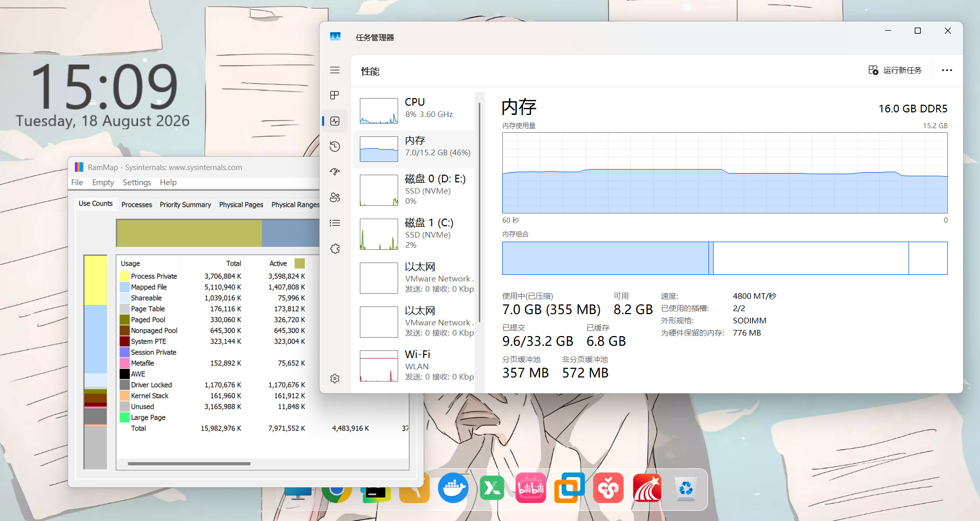
Task: Open the red knot-logo app in the dock
Action: [608, 488]
